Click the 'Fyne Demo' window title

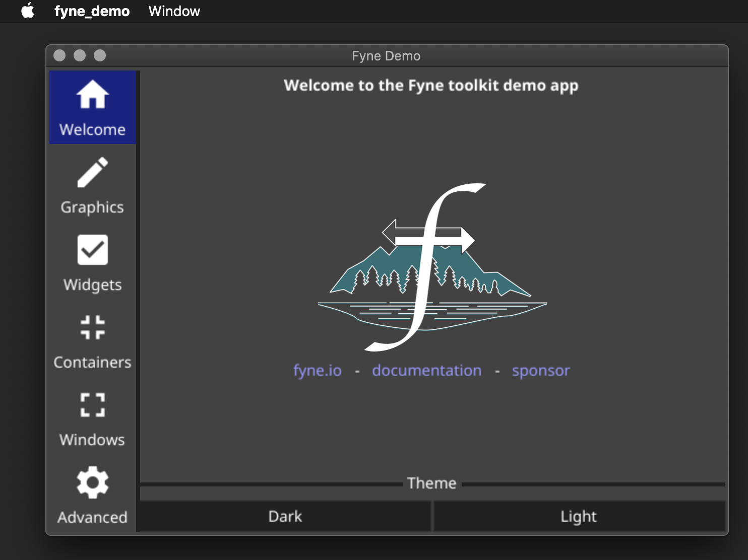click(386, 56)
